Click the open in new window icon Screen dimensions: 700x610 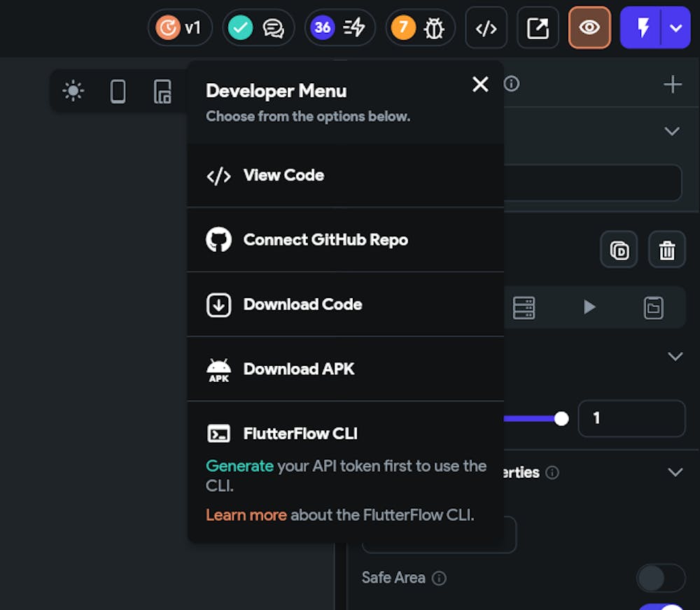[538, 28]
